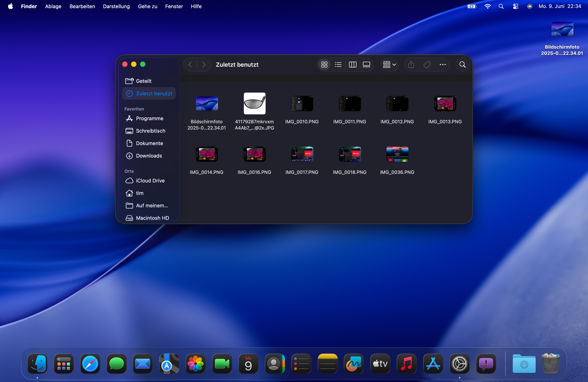Select IMG_0014.PNG thumbnail
588x382 pixels.
[x=207, y=154]
